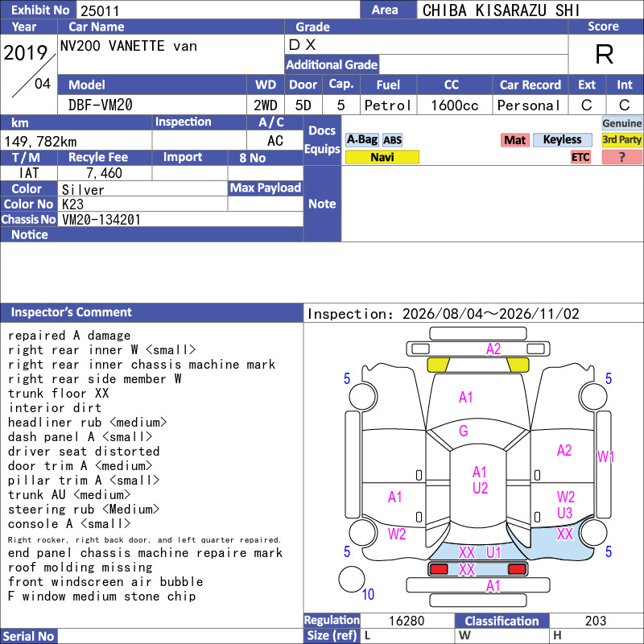This screenshot has width=644, height=644.
Task: Click the comment 'repaired A damage'
Action: (x=69, y=336)
